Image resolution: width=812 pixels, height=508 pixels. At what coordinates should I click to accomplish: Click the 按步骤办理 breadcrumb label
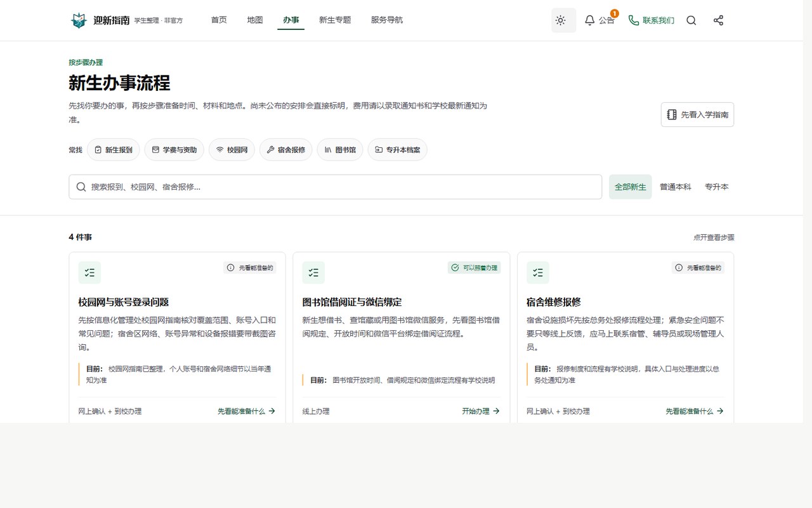[86, 62]
